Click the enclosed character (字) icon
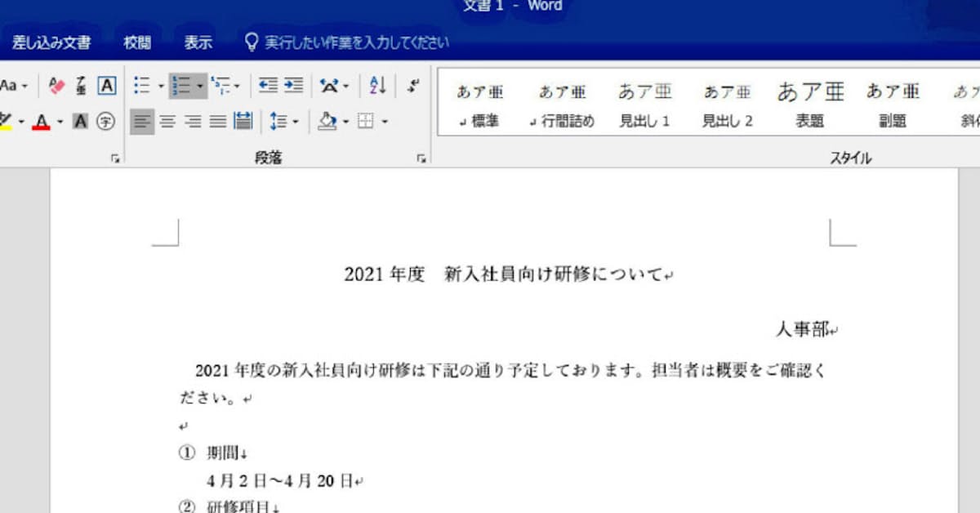This screenshot has height=513, width=980. tap(105, 122)
